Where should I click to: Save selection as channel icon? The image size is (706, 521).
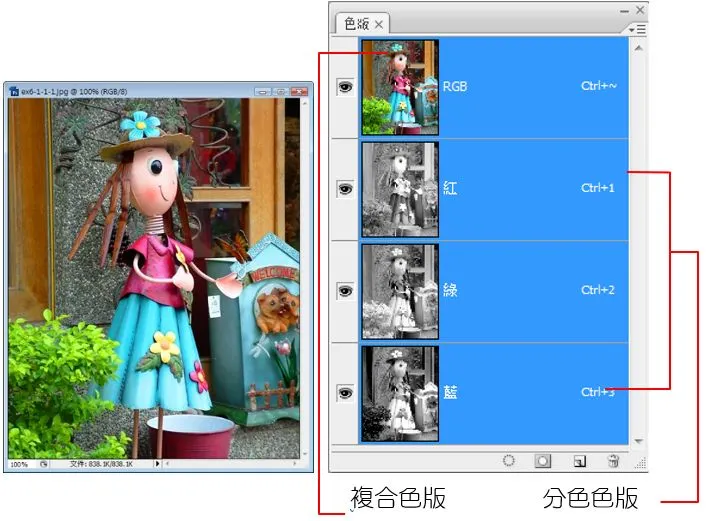coord(543,461)
